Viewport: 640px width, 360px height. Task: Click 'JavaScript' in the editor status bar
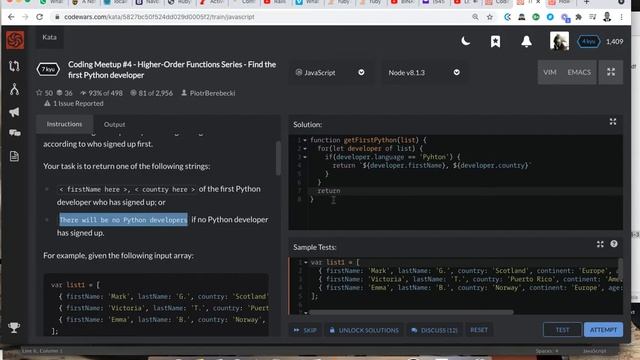coord(594,351)
